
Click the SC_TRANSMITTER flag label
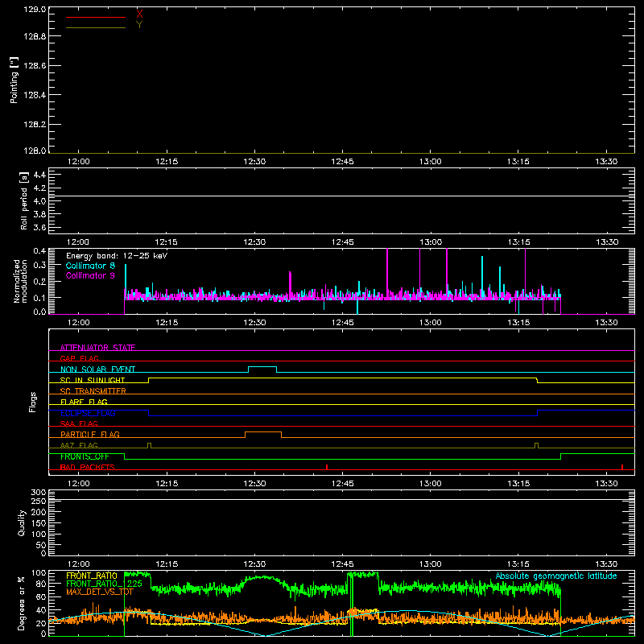(93, 391)
